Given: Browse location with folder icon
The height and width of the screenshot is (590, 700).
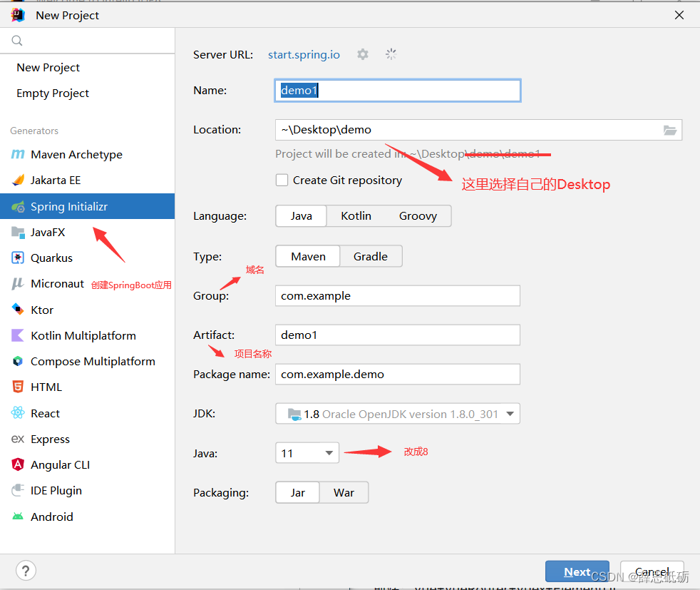Looking at the screenshot, I should (x=669, y=130).
